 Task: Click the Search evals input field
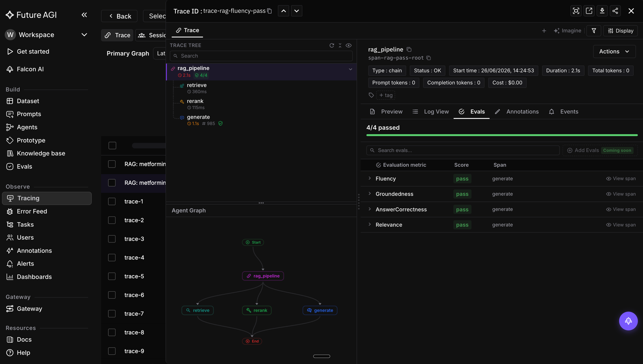[463, 150]
